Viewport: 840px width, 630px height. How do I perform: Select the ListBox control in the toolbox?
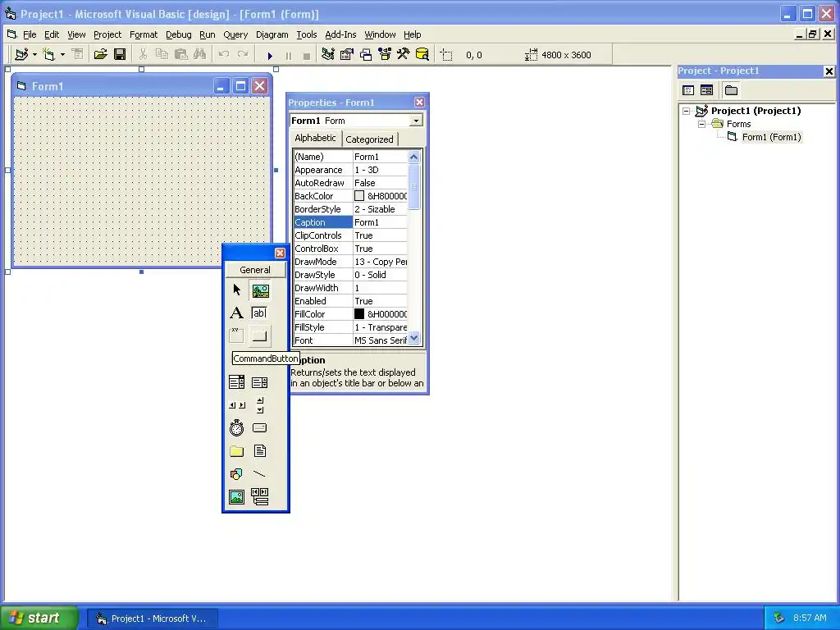click(259, 382)
